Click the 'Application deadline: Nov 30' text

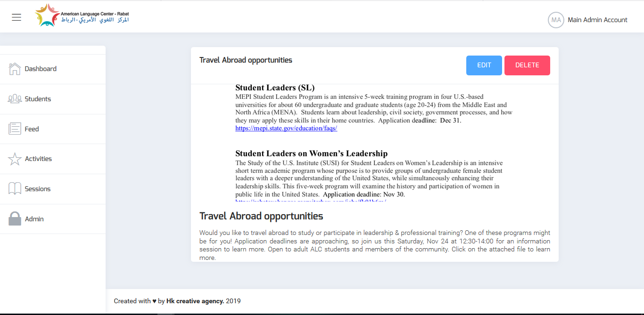(x=363, y=194)
